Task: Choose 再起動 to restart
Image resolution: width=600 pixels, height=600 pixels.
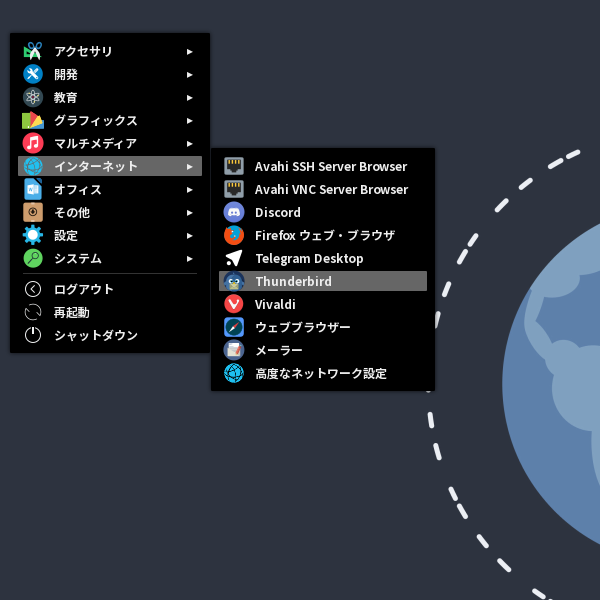Action: tap(110, 312)
